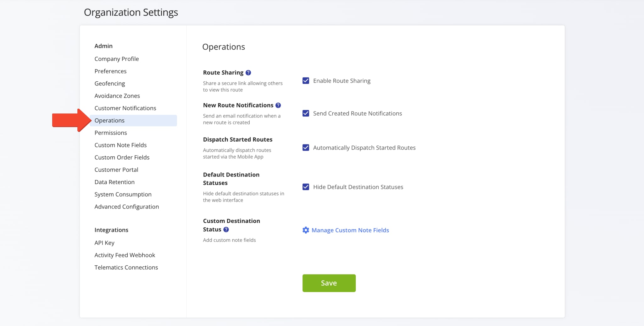The height and width of the screenshot is (326, 644).
Task: Select Geofencing in the sidebar
Action: pyautogui.click(x=109, y=83)
